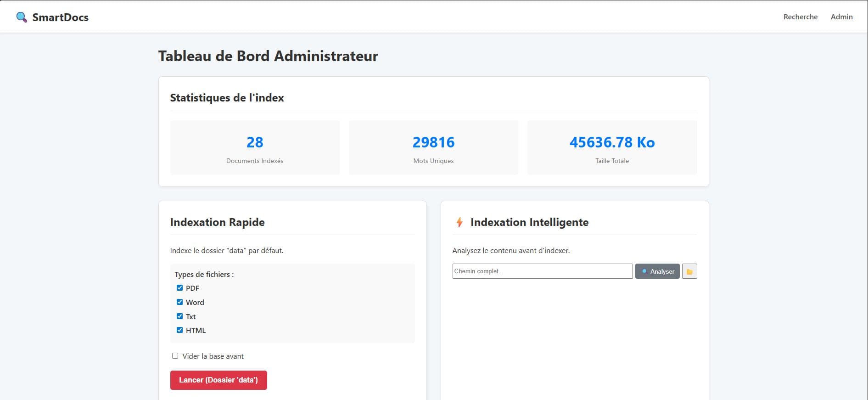The image size is (868, 400).
Task: Enable the 'Vider la base avant' checkbox
Action: pyautogui.click(x=175, y=356)
